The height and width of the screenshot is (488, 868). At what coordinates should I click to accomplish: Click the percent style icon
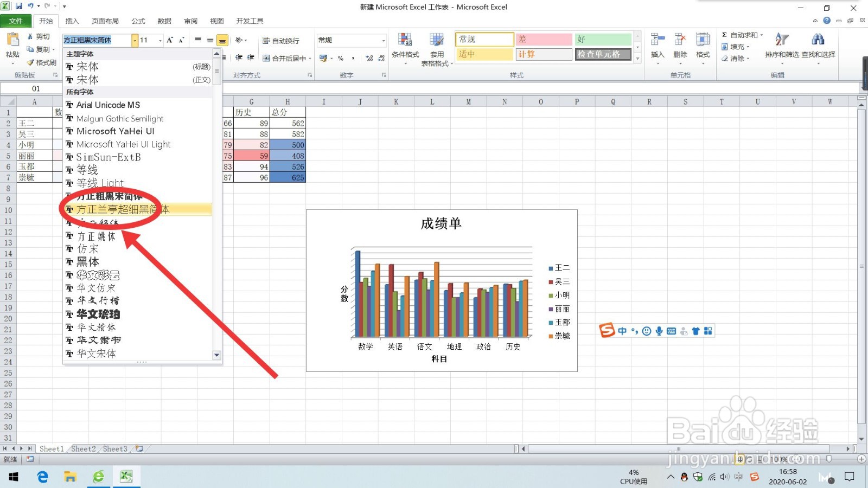click(341, 58)
